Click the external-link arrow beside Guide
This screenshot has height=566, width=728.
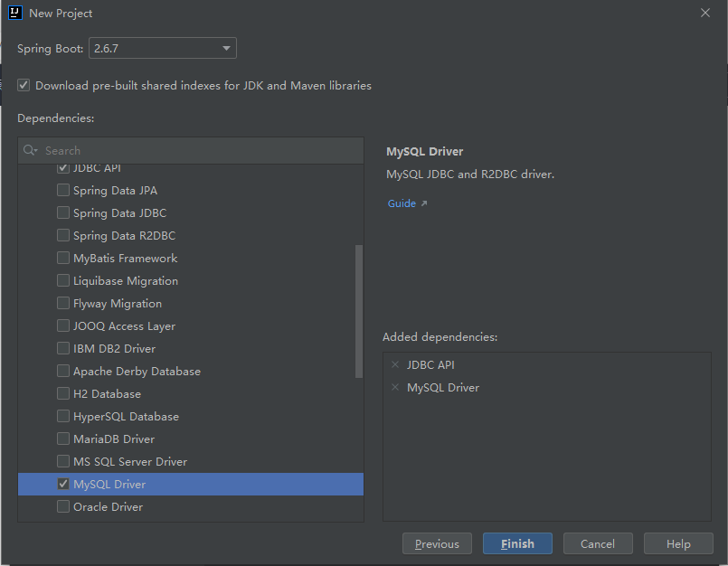pyautogui.click(x=424, y=203)
